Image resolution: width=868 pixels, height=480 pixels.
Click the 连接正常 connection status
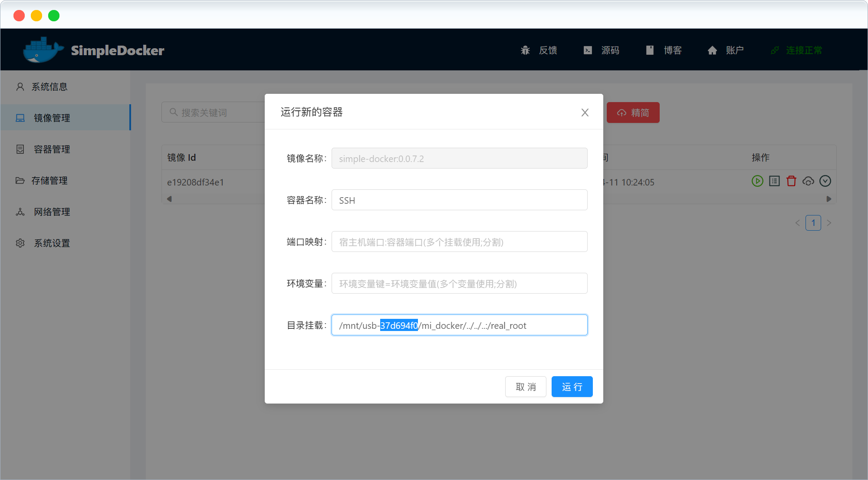(797, 50)
